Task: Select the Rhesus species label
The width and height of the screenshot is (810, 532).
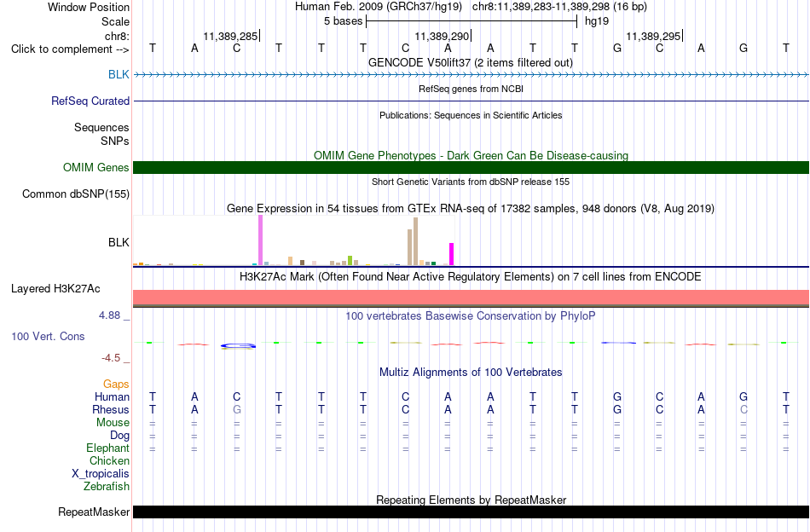Action: click(x=111, y=409)
